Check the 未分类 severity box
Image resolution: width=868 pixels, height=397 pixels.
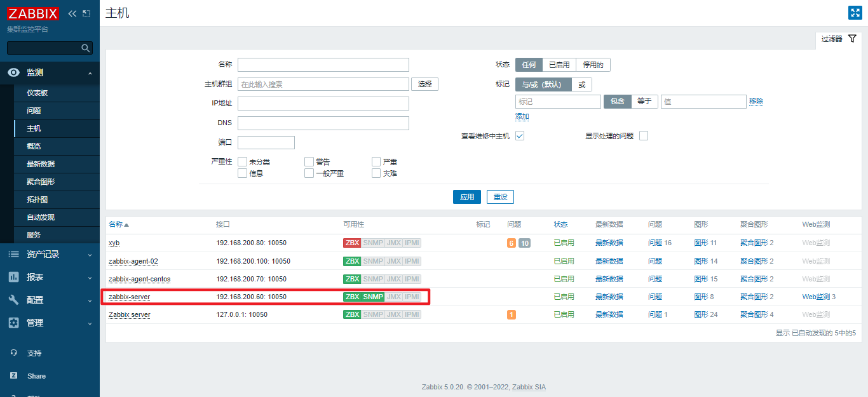pos(242,162)
